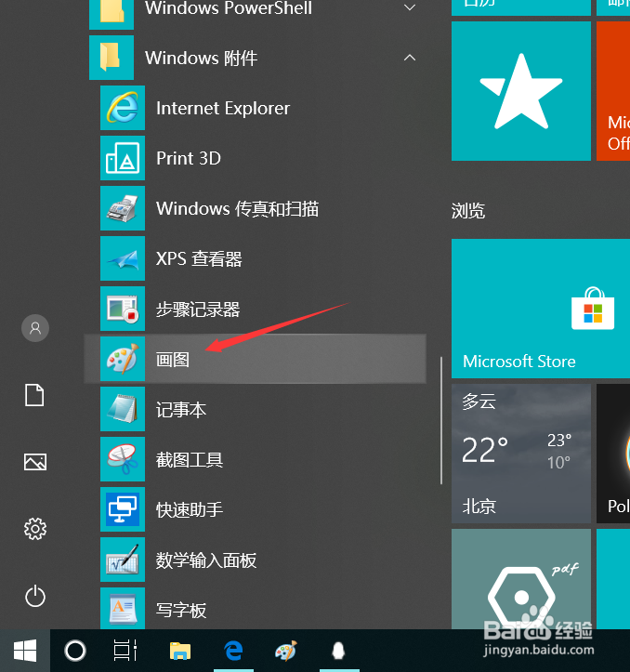Screen dimensions: 630x672
Task: Select the Print 3D text label
Action: coord(189,158)
